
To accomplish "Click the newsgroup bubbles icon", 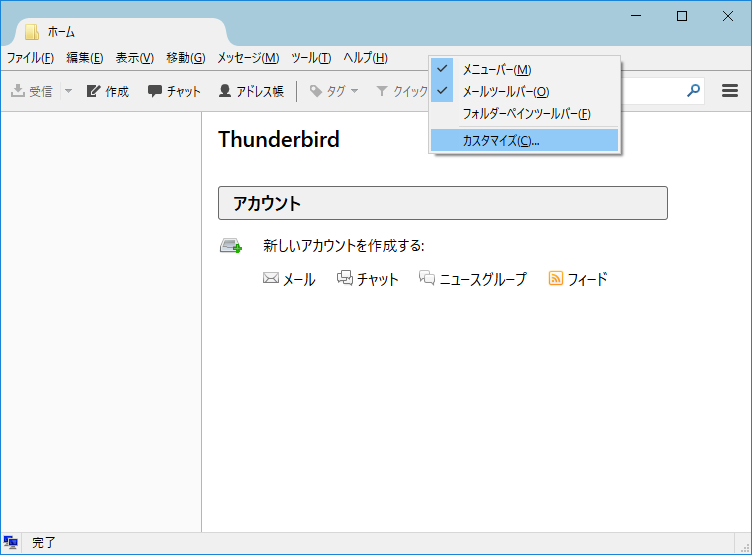I will (427, 277).
